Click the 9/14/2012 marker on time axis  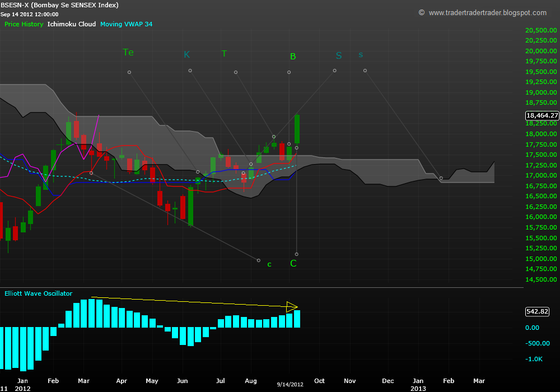pos(290,384)
